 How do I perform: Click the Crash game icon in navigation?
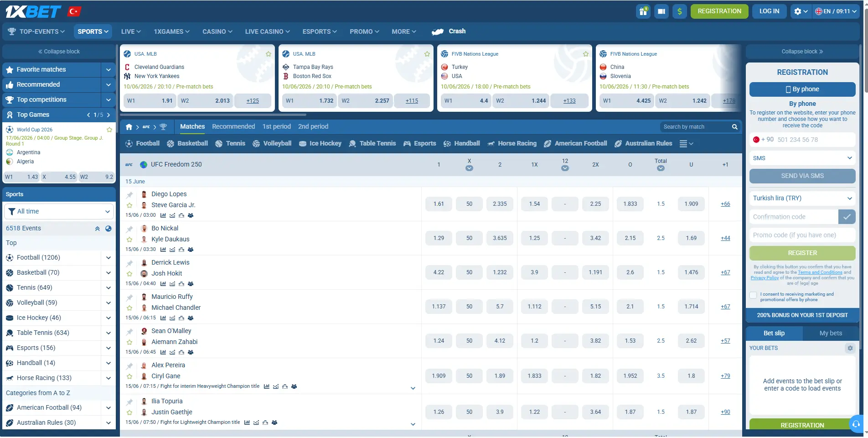point(438,31)
